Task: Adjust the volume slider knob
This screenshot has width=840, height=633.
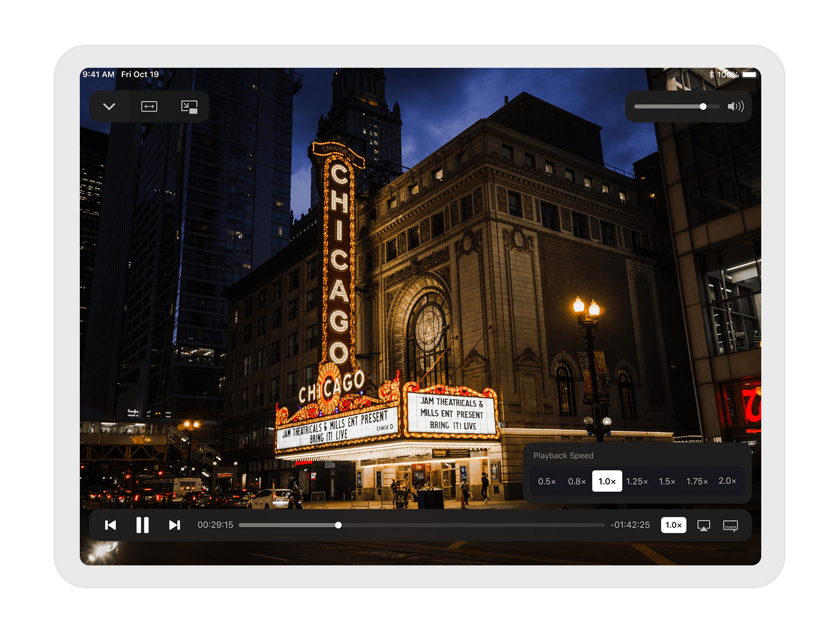Action: pyautogui.click(x=703, y=107)
